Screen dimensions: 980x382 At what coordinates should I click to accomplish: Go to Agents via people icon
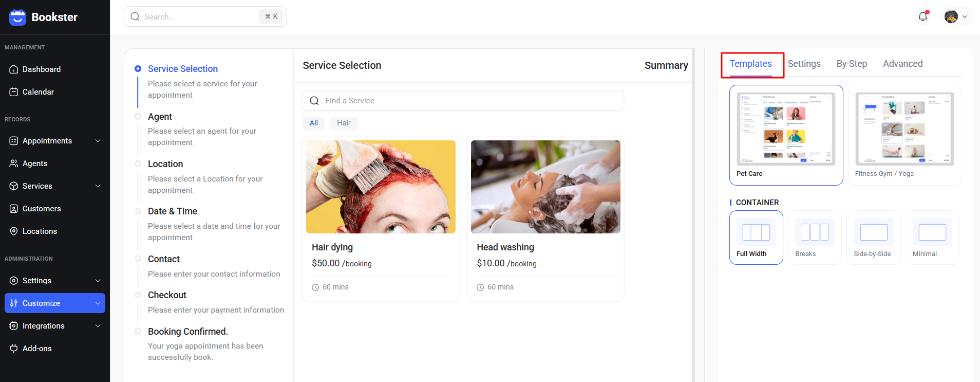pyautogui.click(x=14, y=163)
